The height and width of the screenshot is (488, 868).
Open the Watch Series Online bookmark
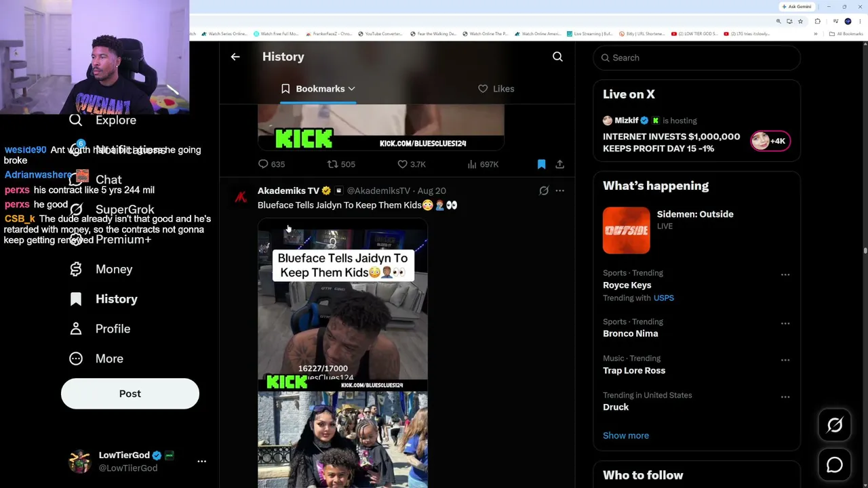coord(224,34)
